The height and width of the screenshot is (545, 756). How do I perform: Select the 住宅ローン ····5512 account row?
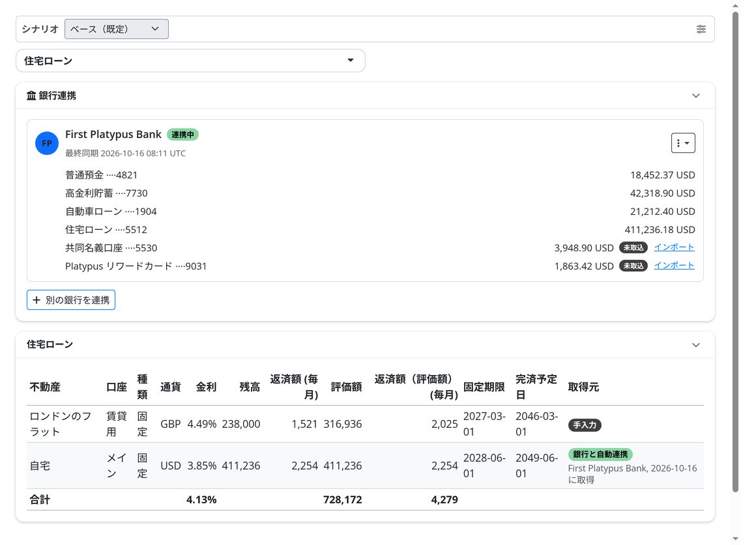click(x=380, y=230)
